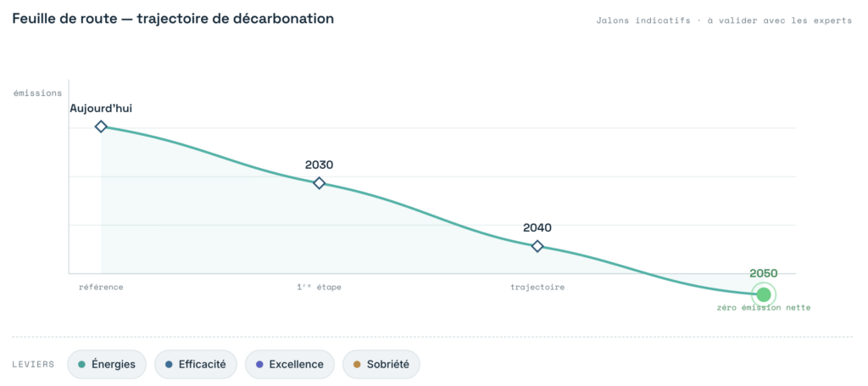
Task: Click the teal dot in Énergies chip
Action: 82,365
